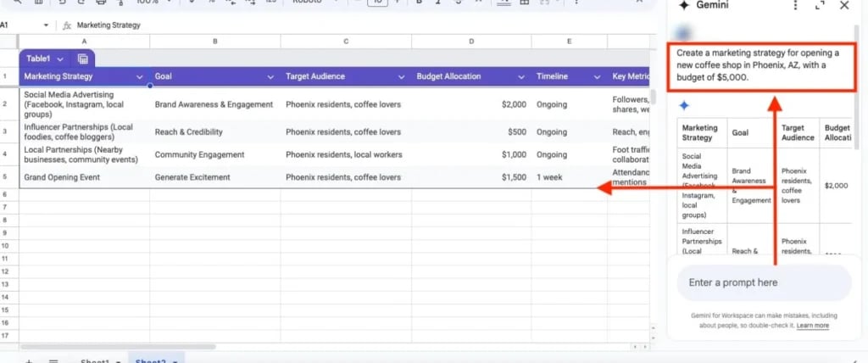Click '$2,000' in Gemini panel table
868x363 pixels.
pyautogui.click(x=836, y=186)
